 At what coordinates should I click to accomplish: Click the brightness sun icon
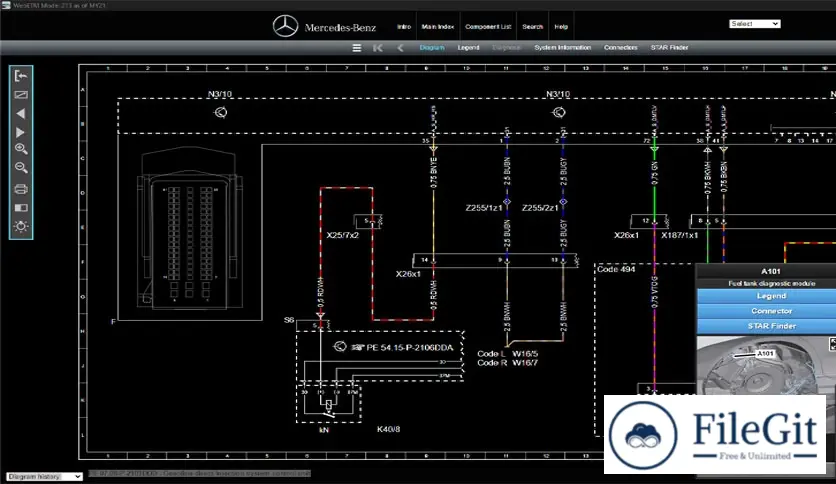(21, 226)
